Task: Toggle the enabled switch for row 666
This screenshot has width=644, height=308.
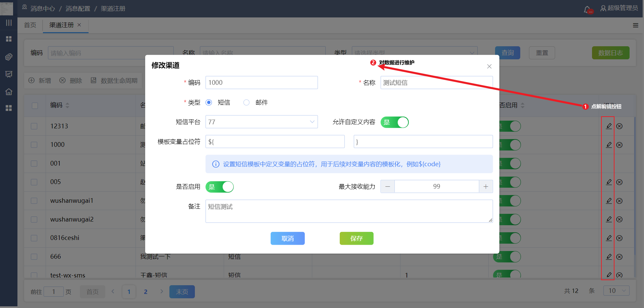Action: (507, 257)
